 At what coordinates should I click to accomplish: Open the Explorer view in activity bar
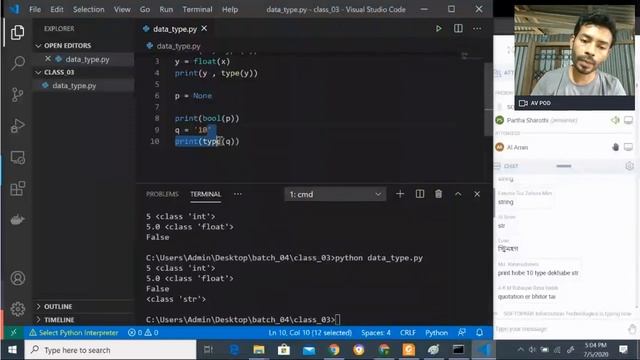coord(17,32)
